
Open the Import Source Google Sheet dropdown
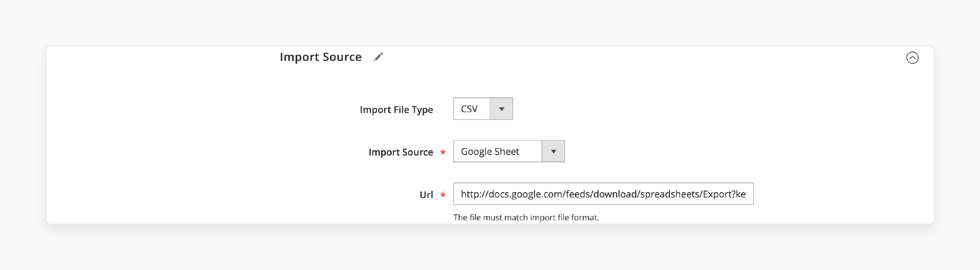tap(509, 151)
